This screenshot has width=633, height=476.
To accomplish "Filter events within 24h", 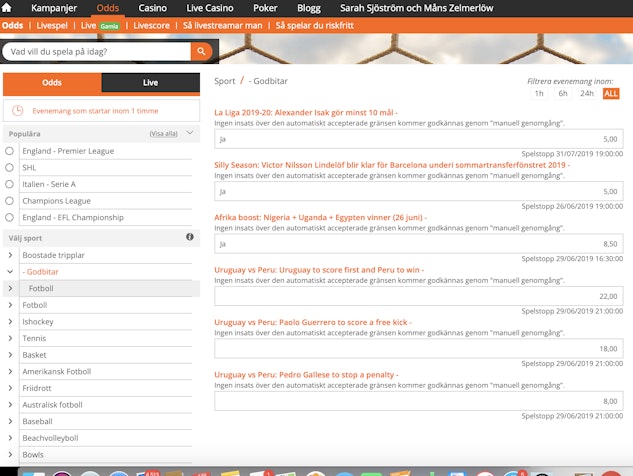I will pos(587,93).
